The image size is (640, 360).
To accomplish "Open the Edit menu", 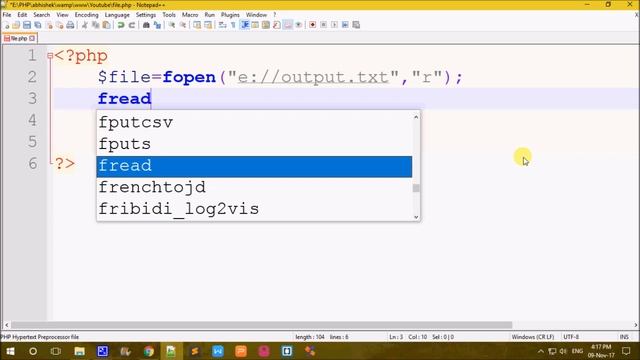I will point(22,15).
